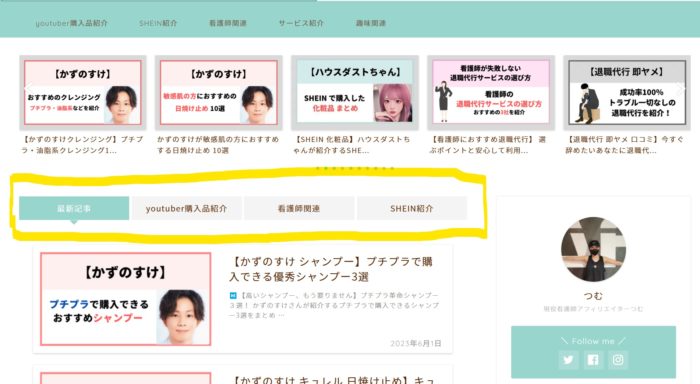The height and width of the screenshot is (384, 700).
Task: Open the Facebook follow icon
Action: coord(593,360)
